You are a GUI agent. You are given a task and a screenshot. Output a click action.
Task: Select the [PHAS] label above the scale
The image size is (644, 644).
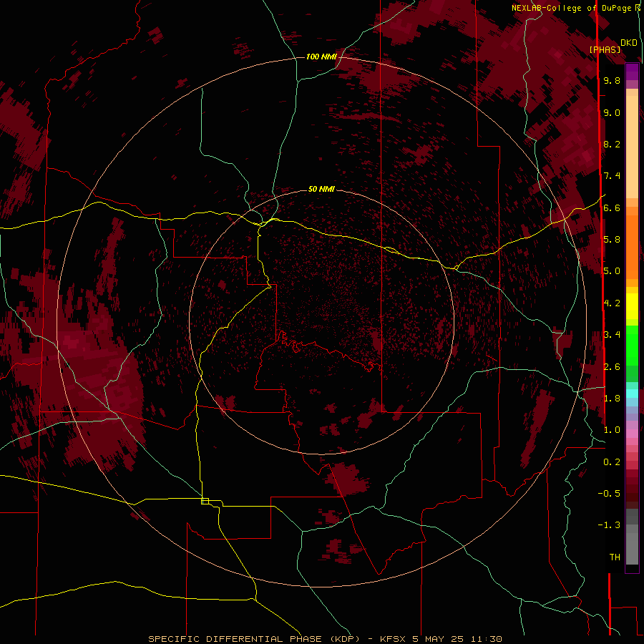[605, 49]
